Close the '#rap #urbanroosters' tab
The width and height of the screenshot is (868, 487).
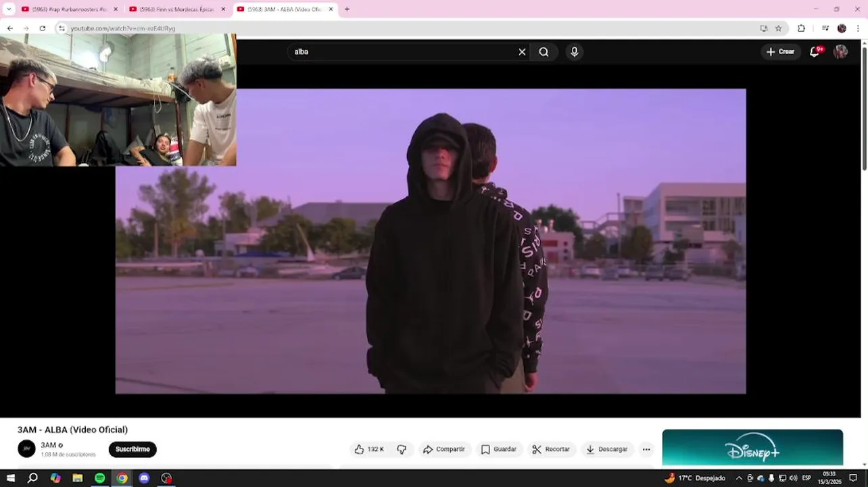[116, 9]
